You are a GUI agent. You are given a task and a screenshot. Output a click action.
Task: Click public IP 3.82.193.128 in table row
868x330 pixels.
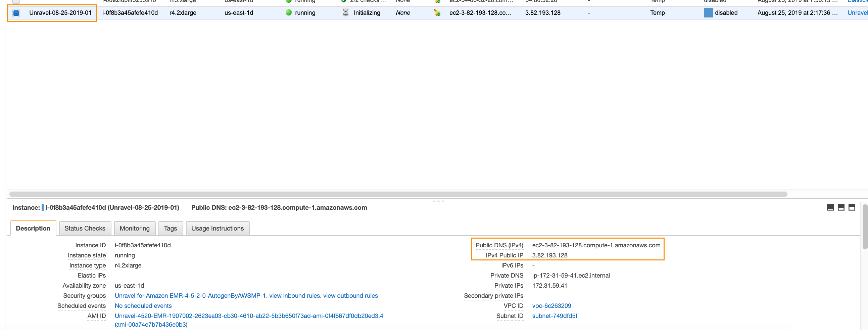tap(543, 13)
